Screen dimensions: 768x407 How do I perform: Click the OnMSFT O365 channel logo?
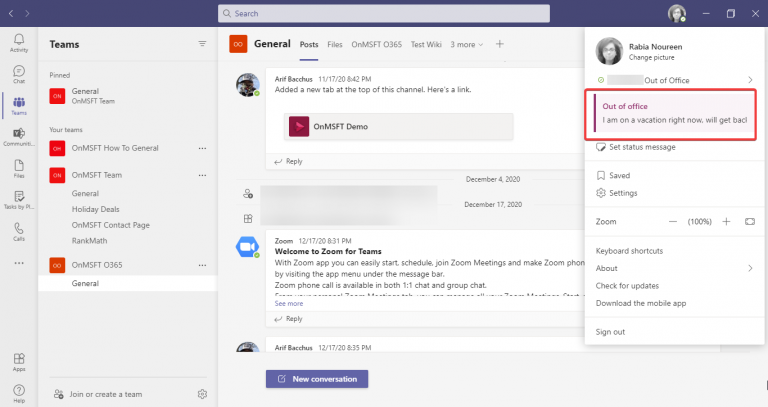tap(238, 44)
